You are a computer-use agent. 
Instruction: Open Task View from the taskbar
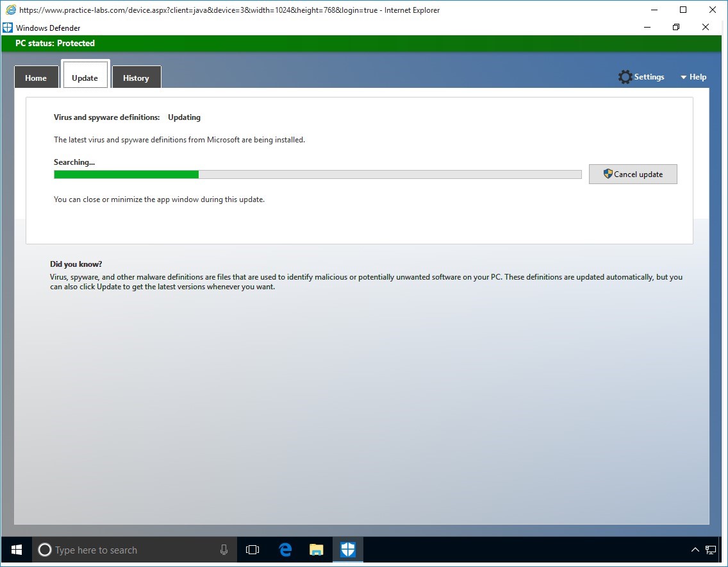point(252,550)
